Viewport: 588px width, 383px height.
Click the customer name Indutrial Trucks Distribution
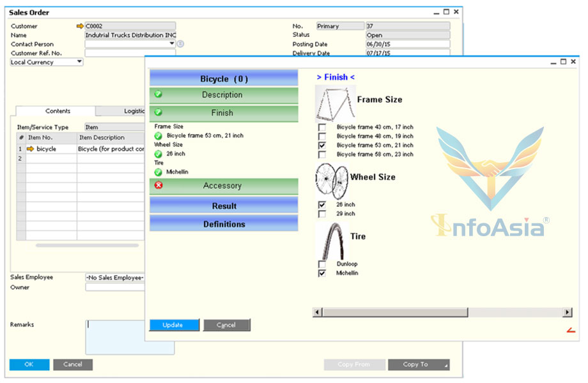click(130, 35)
